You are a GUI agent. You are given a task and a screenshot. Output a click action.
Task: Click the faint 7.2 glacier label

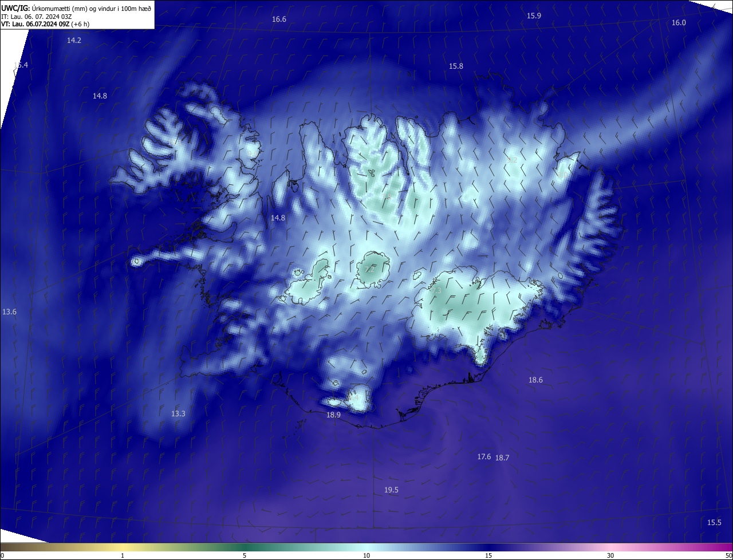[369, 269]
